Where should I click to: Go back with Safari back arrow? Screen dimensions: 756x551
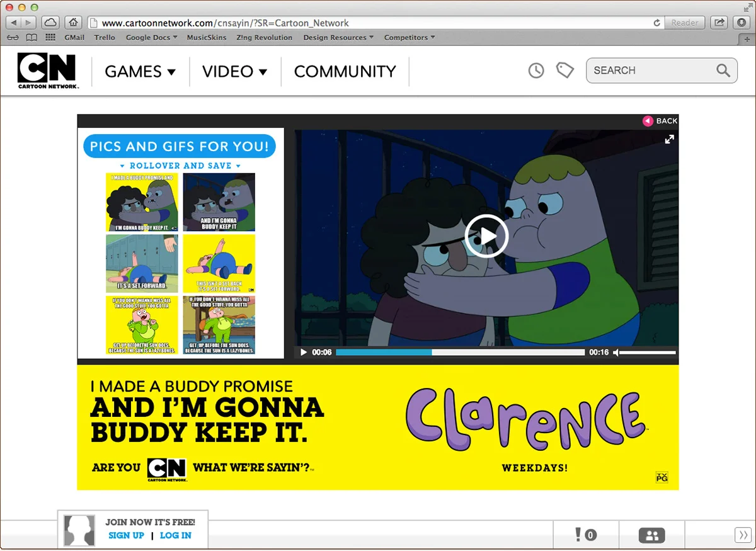[x=14, y=23]
